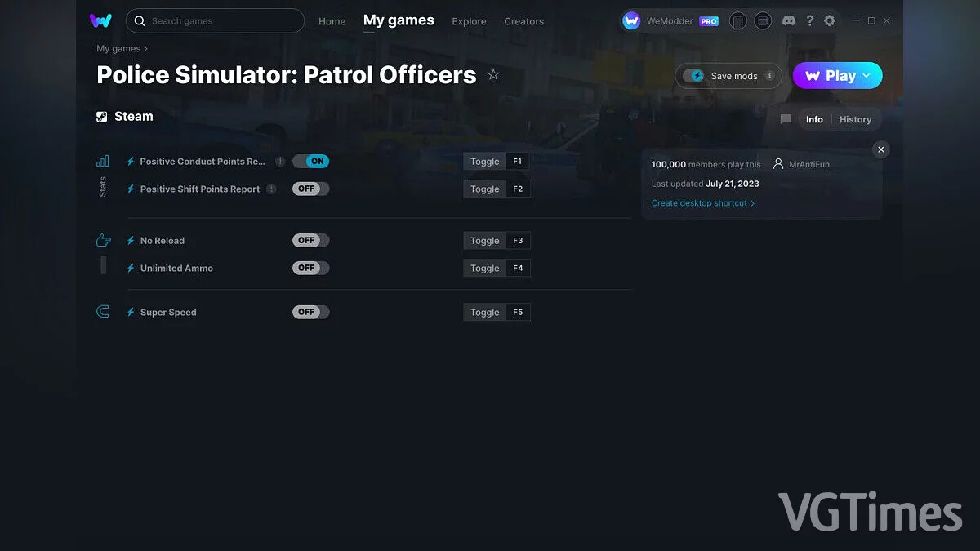Open the Explore menu item
This screenshot has width=980, height=551.
pyautogui.click(x=469, y=21)
